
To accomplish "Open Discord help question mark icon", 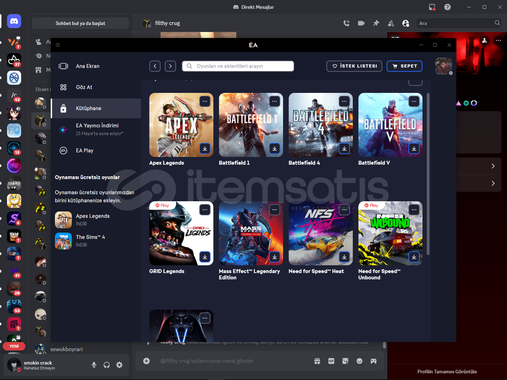I will [x=447, y=7].
